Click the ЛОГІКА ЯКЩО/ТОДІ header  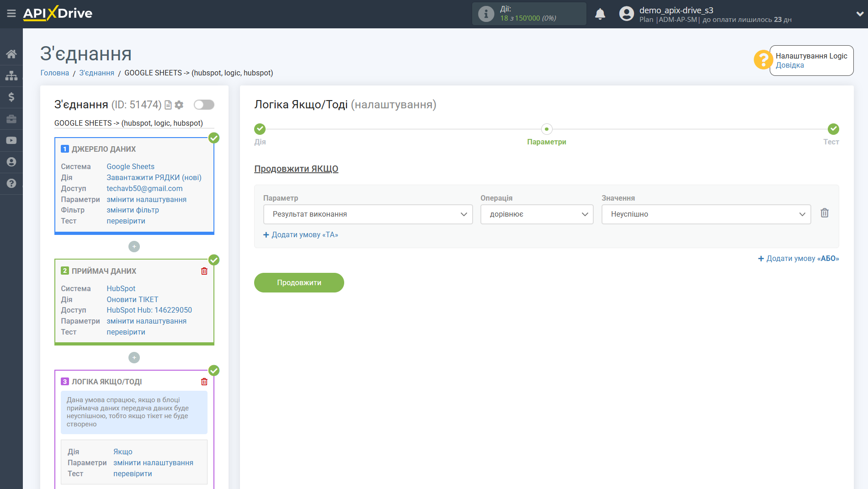click(107, 382)
